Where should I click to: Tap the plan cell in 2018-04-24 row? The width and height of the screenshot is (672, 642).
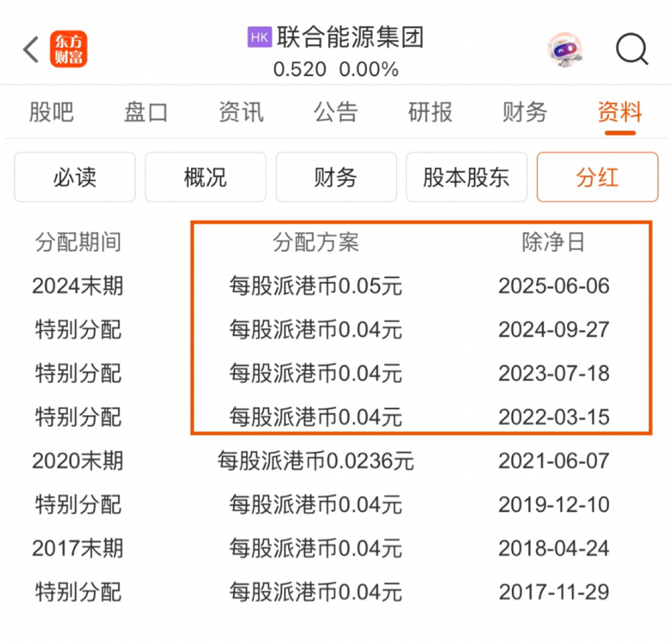(316, 549)
